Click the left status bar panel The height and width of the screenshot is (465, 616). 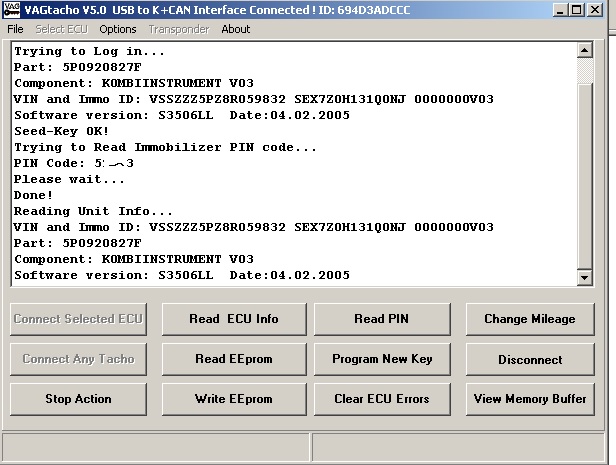(156, 447)
